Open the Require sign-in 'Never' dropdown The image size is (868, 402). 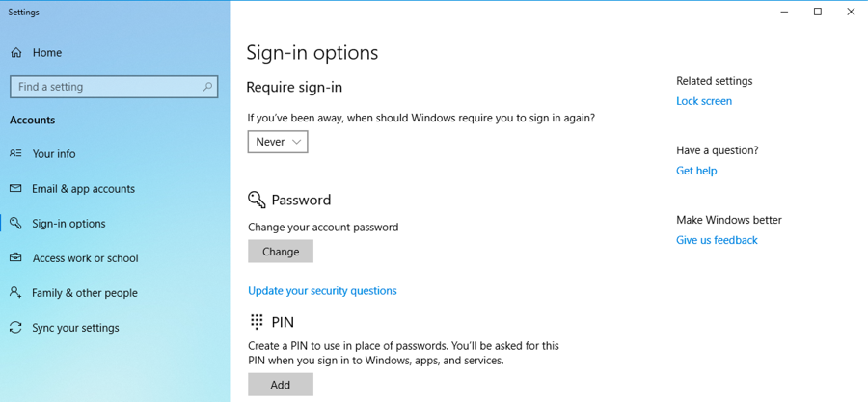tap(278, 142)
